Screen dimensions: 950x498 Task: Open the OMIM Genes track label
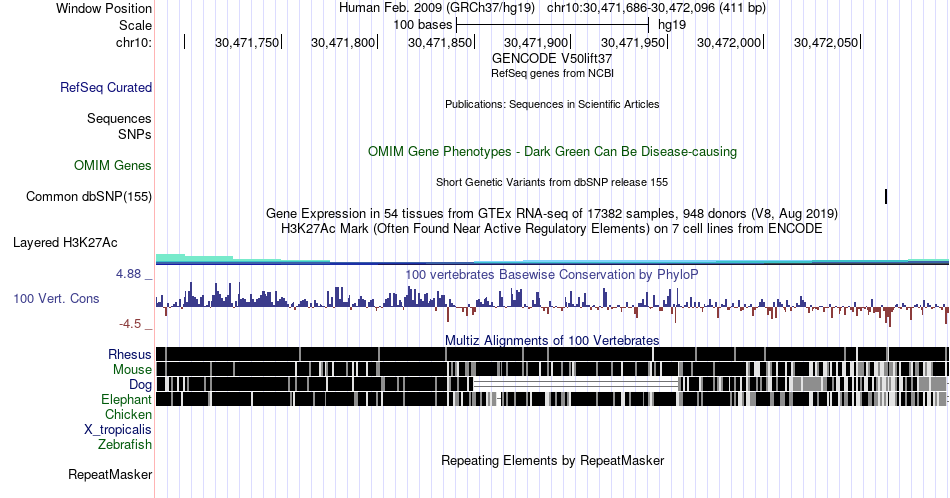click(112, 165)
